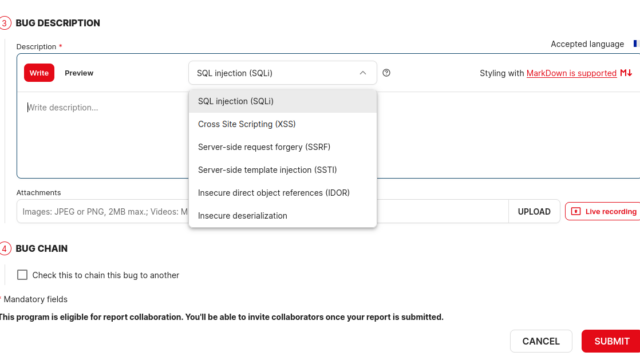This screenshot has width=640, height=360.
Task: Click the Markdown M↓ icon
Action: coord(626,73)
